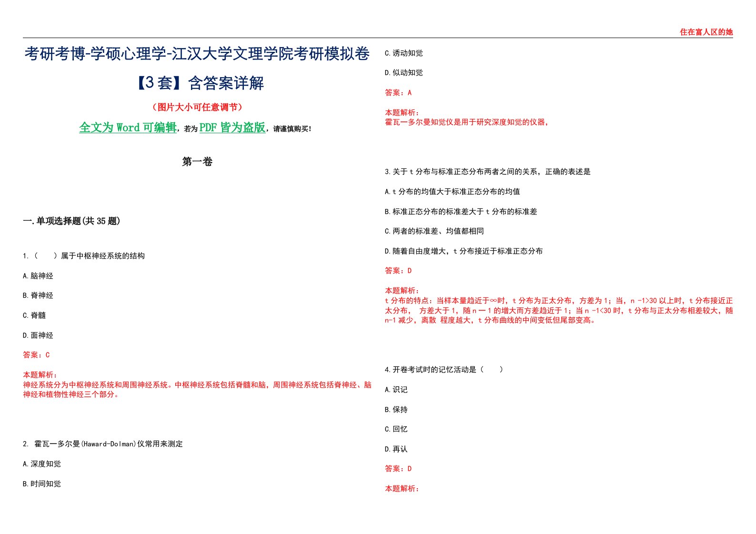Click question 4 开卷考试时的记忆活动是
Screen dimensions: 756x534
tap(444, 370)
